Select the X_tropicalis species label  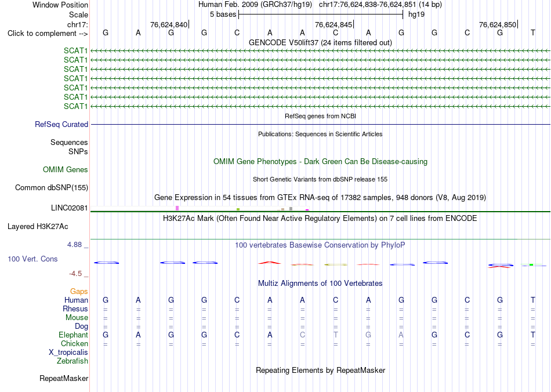pyautogui.click(x=68, y=353)
